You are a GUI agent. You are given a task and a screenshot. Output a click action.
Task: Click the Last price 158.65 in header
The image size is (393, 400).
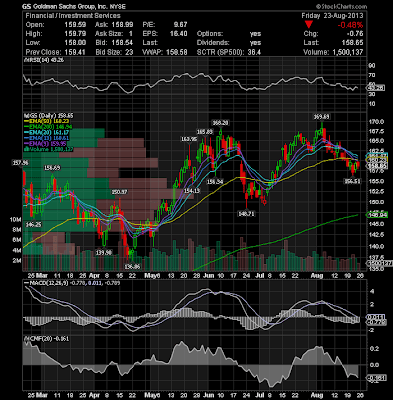tap(352, 43)
